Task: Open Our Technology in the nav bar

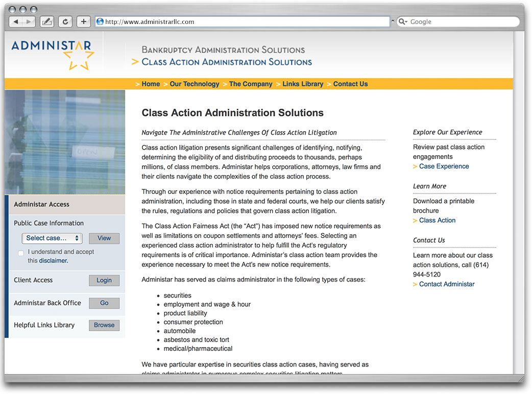Action: pos(195,84)
